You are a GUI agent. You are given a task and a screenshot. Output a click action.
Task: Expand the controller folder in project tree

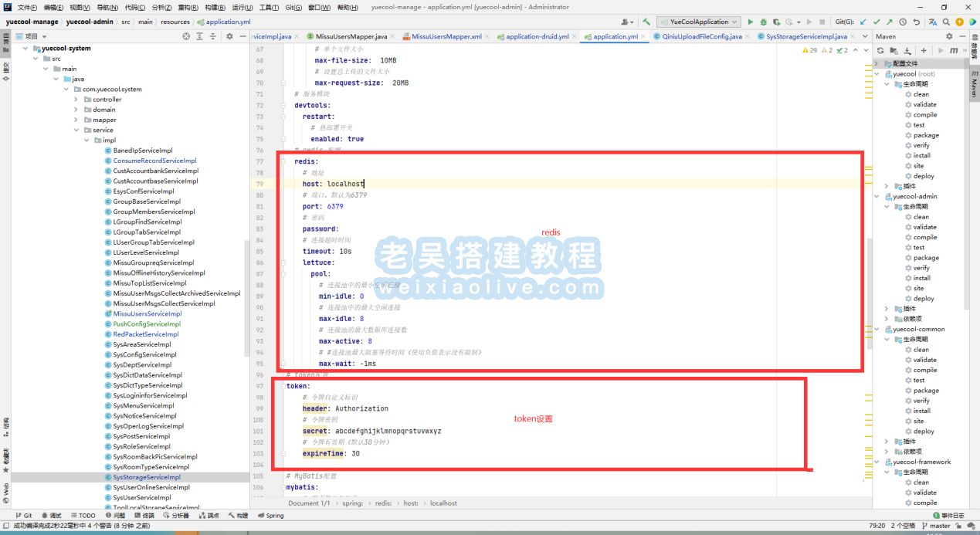[76, 100]
